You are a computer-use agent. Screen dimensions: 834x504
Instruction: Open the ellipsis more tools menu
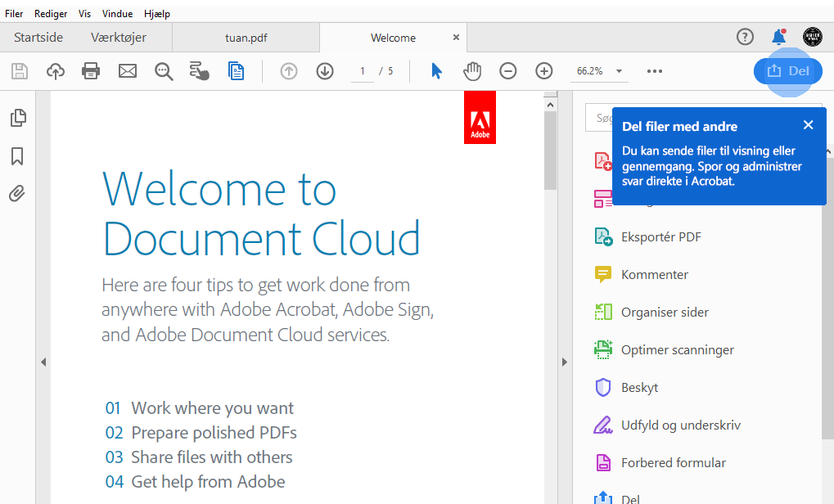pyautogui.click(x=653, y=71)
